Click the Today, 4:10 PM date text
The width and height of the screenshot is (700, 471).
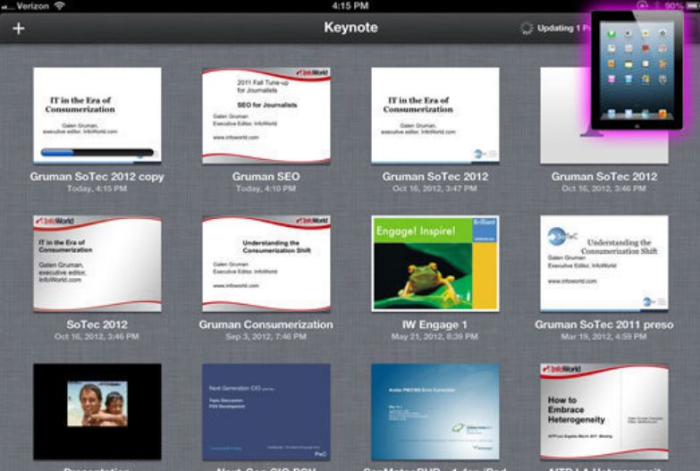coord(266,189)
